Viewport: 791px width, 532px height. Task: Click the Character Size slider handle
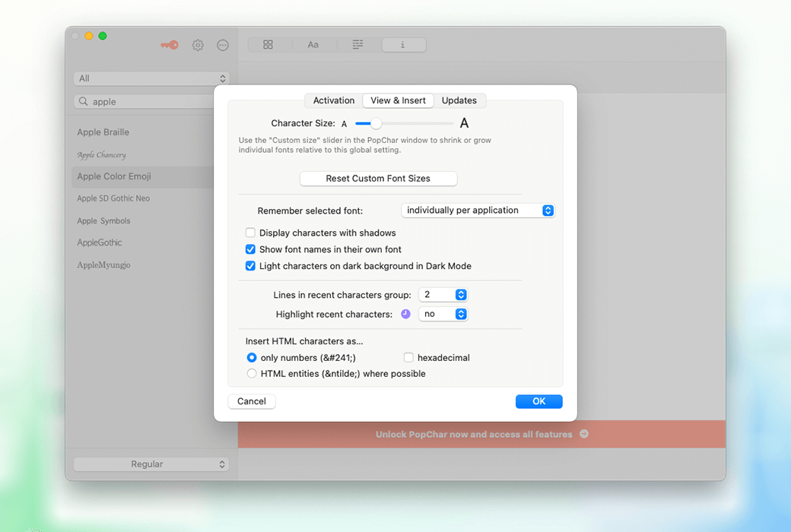(x=376, y=123)
